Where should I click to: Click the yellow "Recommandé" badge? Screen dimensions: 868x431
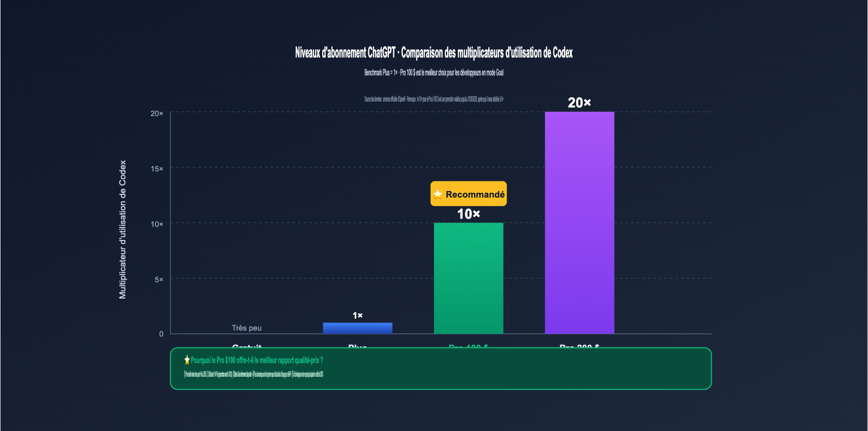point(469,194)
